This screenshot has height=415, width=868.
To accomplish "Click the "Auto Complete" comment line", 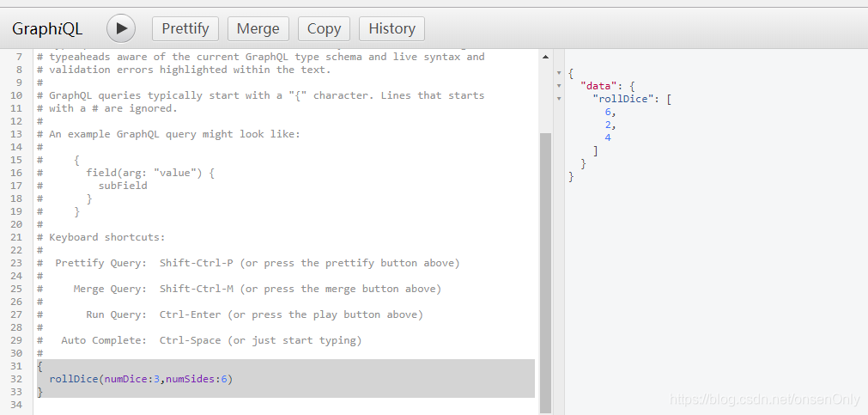I will pos(199,340).
